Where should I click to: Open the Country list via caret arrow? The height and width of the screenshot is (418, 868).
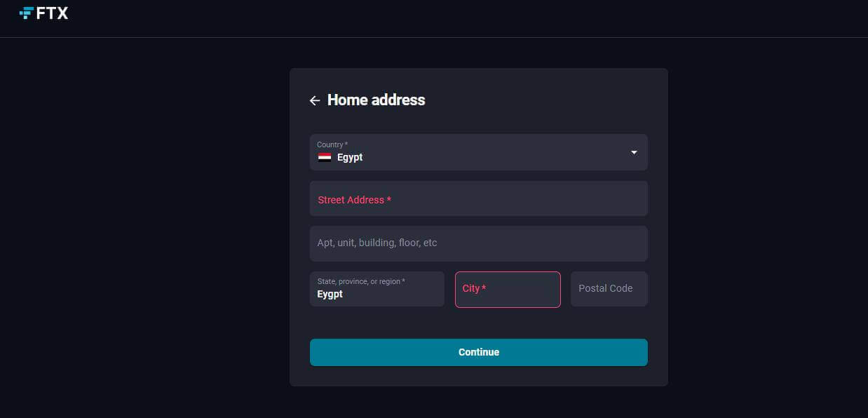pos(634,152)
